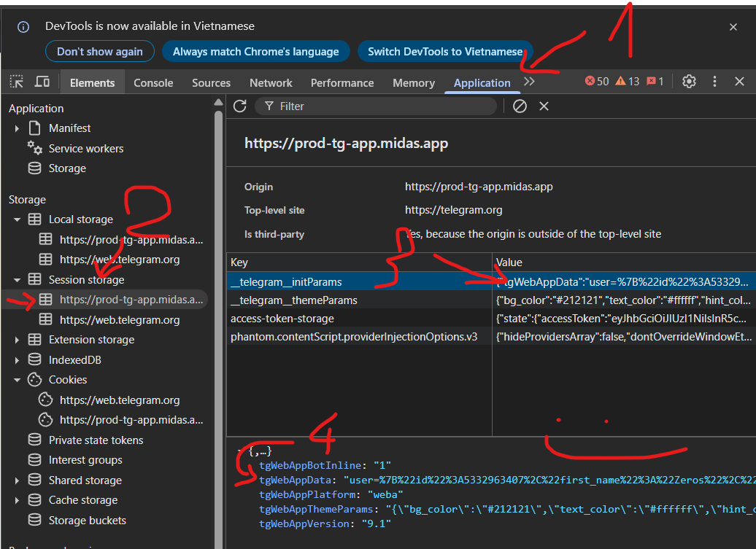Toggle the device toolbar icon
Image resolution: width=756 pixels, height=549 pixels.
[x=42, y=82]
